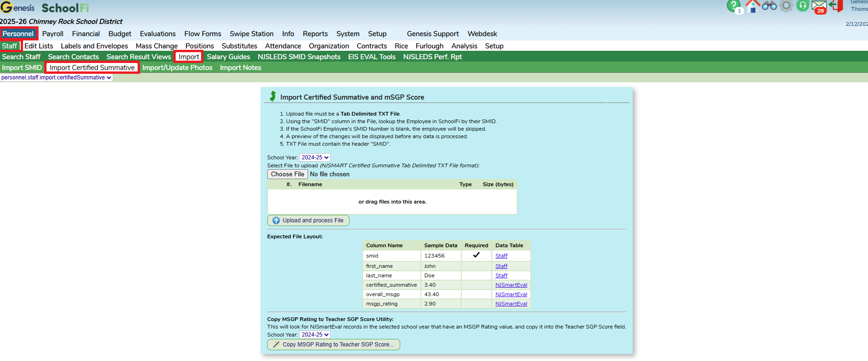The width and height of the screenshot is (868, 361).
Task: Open Search Result Views
Action: pyautogui.click(x=139, y=57)
